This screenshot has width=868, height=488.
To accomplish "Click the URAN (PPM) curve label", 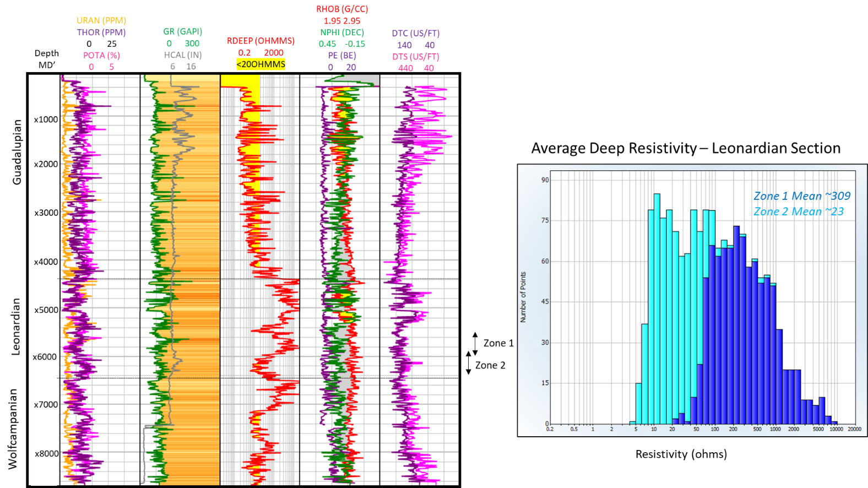I will (101, 20).
